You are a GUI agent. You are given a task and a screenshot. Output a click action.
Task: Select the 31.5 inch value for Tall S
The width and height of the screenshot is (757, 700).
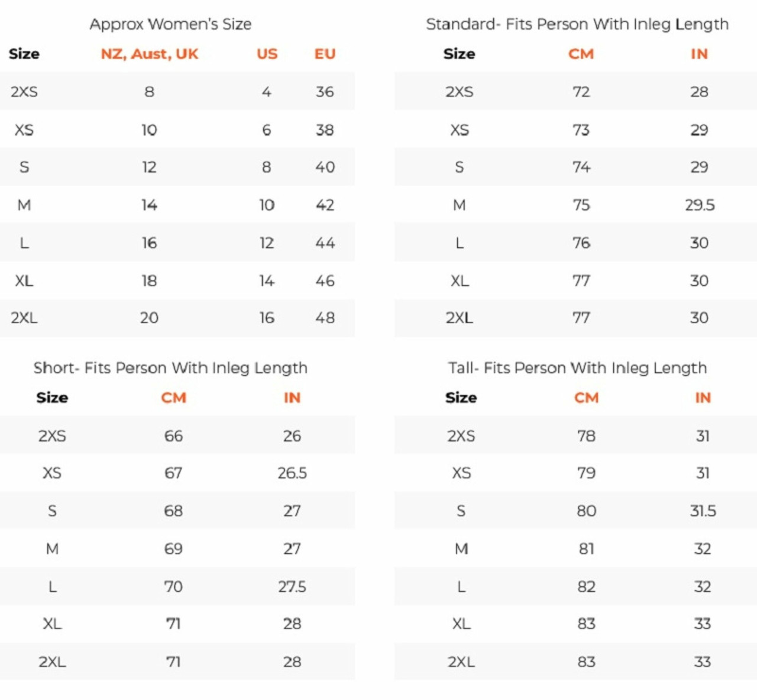pos(703,511)
